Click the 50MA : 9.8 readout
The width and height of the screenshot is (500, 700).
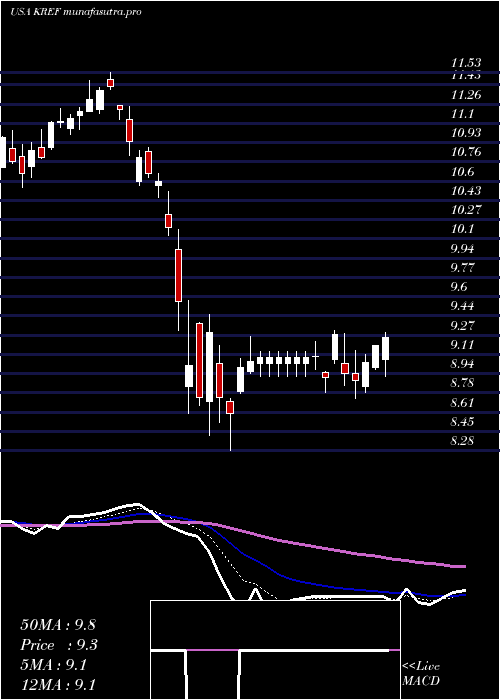click(x=58, y=625)
